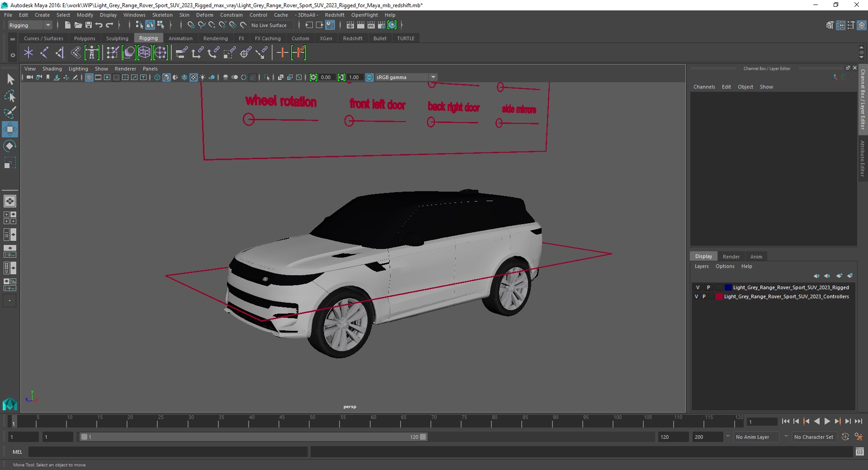Toggle smooth shade all in viewport
This screenshot has height=470, width=868.
pyautogui.click(x=166, y=77)
